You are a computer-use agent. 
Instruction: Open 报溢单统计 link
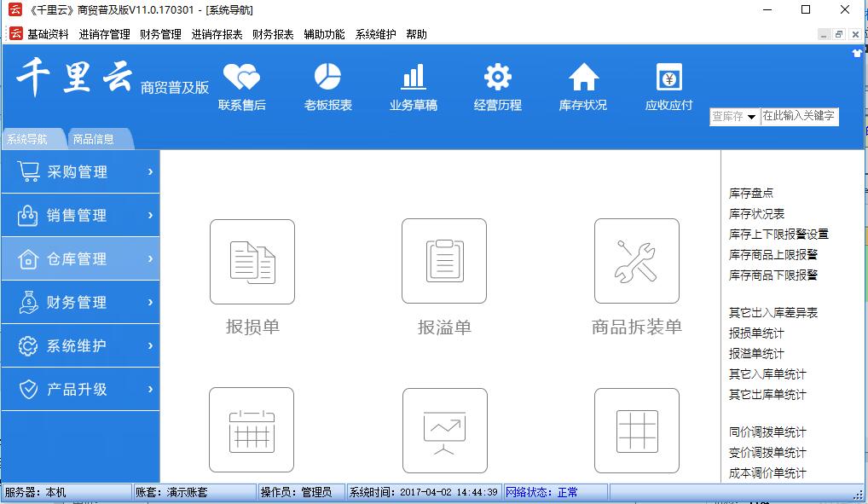[756, 353]
